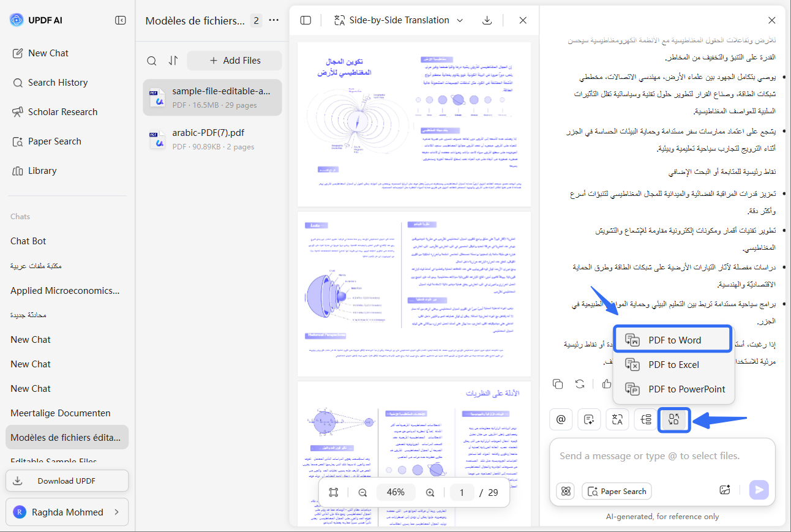Click the Download UPDF button
The width and height of the screenshot is (791, 532).
tap(67, 481)
